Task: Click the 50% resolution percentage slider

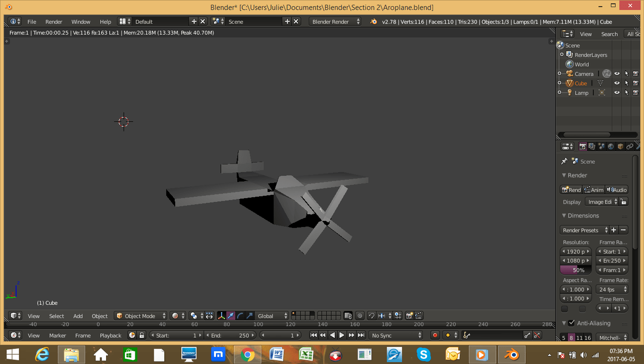Action: (x=576, y=270)
